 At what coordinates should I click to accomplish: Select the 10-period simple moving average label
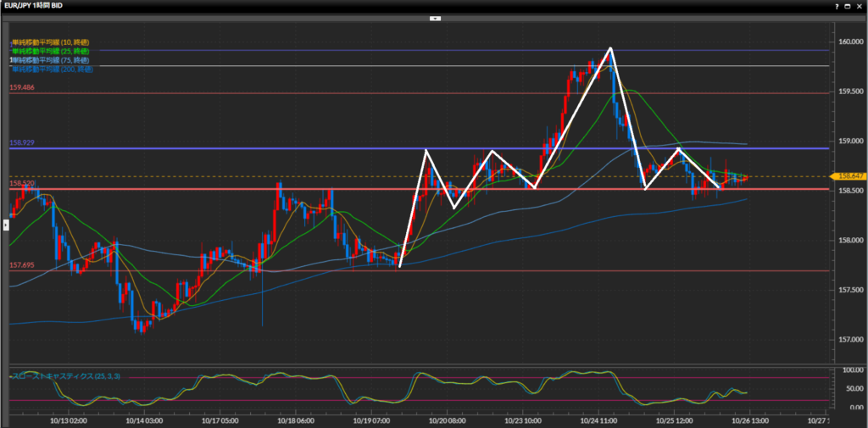pyautogui.click(x=51, y=42)
